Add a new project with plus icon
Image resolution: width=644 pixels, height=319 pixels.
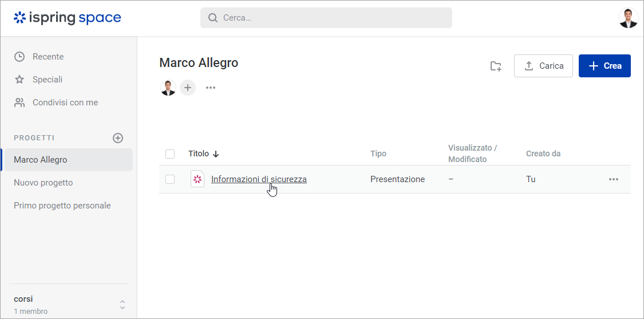click(x=118, y=138)
